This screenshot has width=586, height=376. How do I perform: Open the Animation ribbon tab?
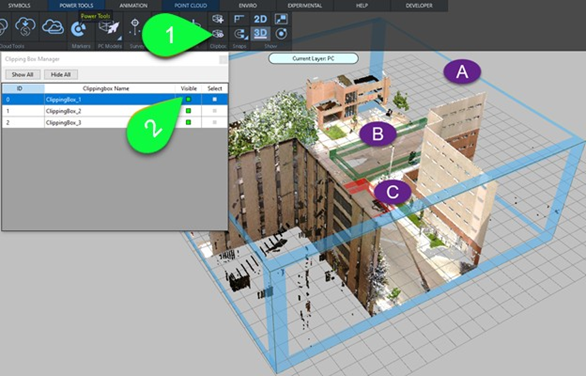click(133, 6)
